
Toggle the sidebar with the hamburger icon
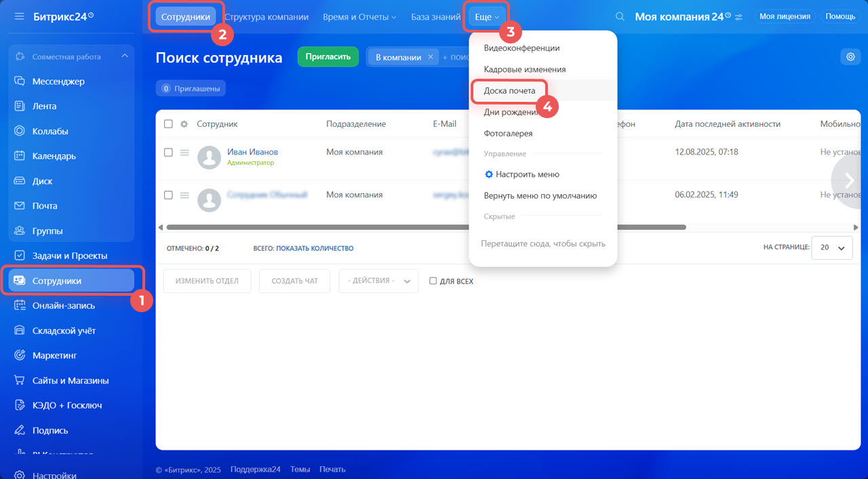(x=19, y=16)
